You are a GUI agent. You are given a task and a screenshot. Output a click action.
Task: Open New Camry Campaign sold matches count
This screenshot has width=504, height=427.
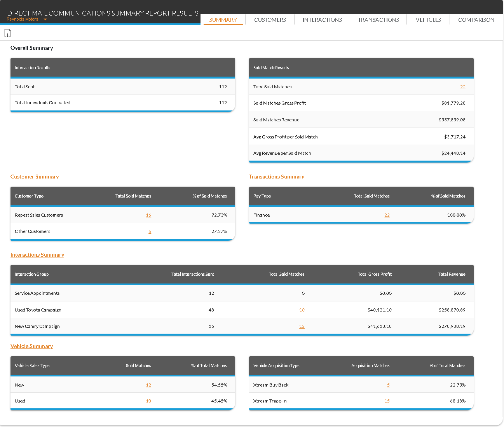pyautogui.click(x=302, y=326)
